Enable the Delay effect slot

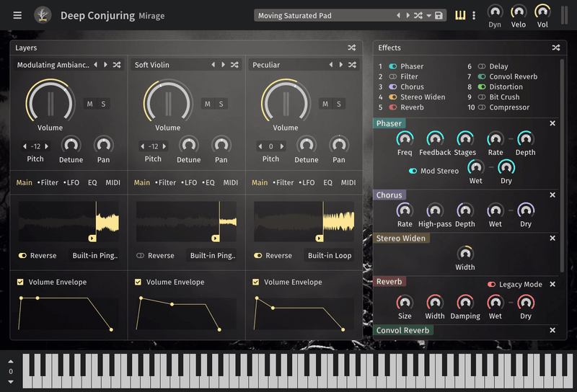point(482,66)
